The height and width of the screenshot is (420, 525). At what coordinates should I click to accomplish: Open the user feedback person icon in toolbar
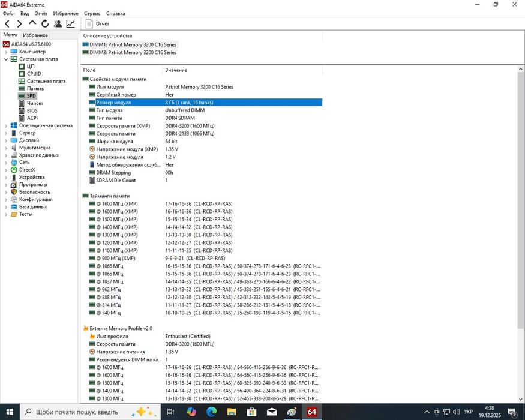tap(58, 24)
